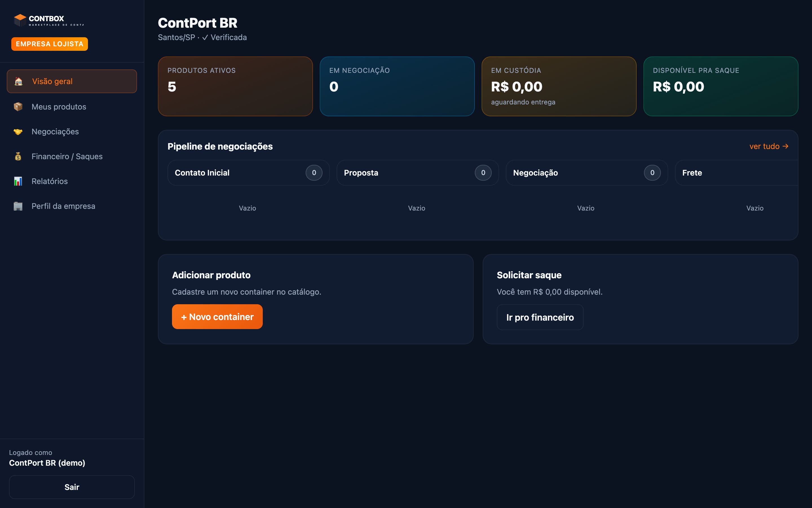Open the Em Negociação stat card
The width and height of the screenshot is (812, 508).
tap(397, 86)
